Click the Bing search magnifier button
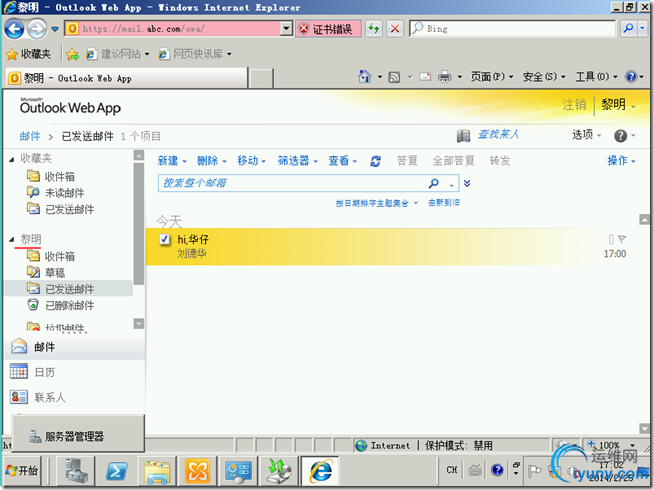The width and height of the screenshot is (654, 490). click(x=628, y=28)
